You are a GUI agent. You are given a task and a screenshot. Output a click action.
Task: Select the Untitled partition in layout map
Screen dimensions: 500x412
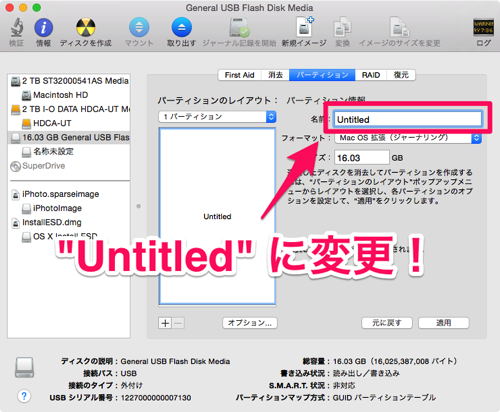tap(217, 216)
